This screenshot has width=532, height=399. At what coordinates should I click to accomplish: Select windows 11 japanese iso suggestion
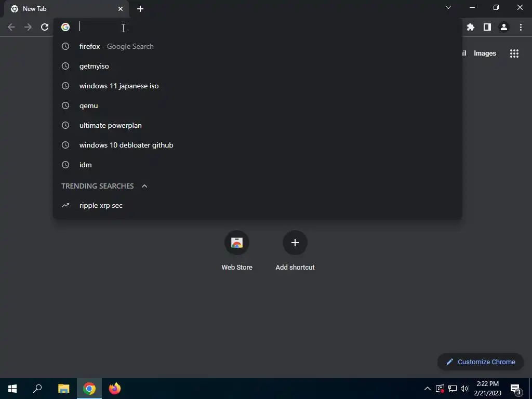pyautogui.click(x=258, y=86)
